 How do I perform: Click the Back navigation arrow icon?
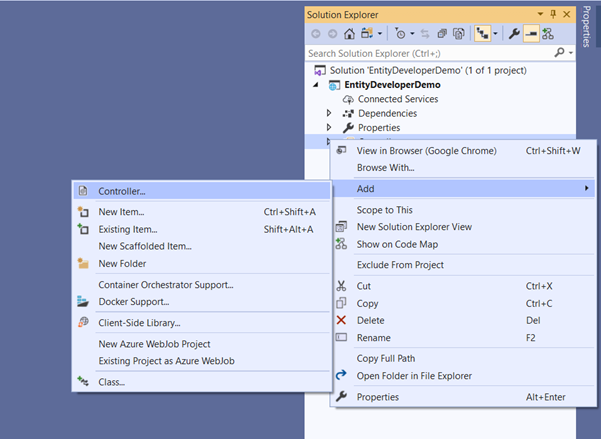(316, 34)
